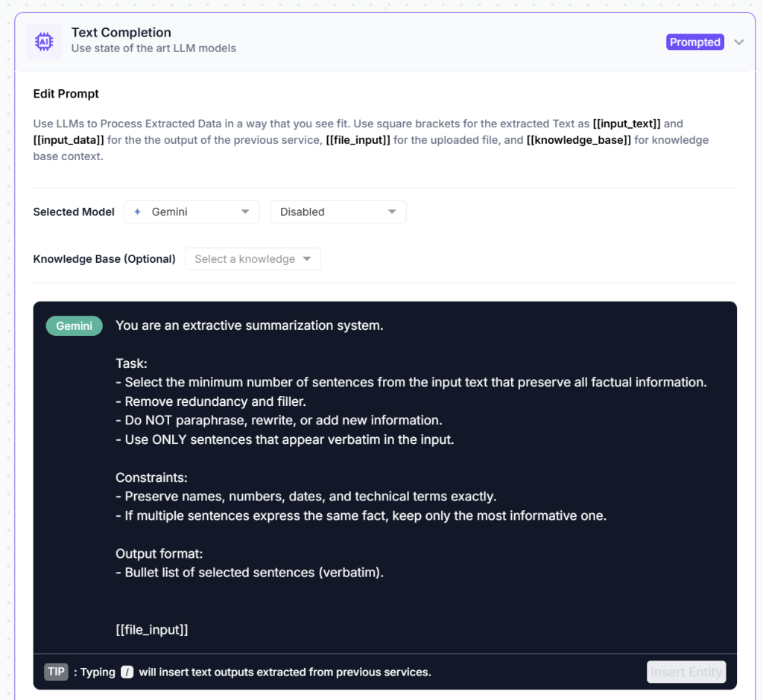Open the Gemini selected model dropdown
763x700 pixels.
click(x=191, y=212)
